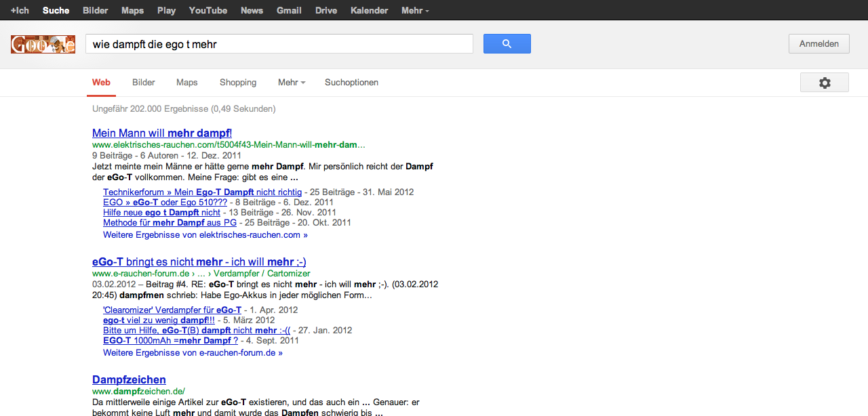
Task: Go to Kalender in top bar
Action: pyautogui.click(x=369, y=11)
